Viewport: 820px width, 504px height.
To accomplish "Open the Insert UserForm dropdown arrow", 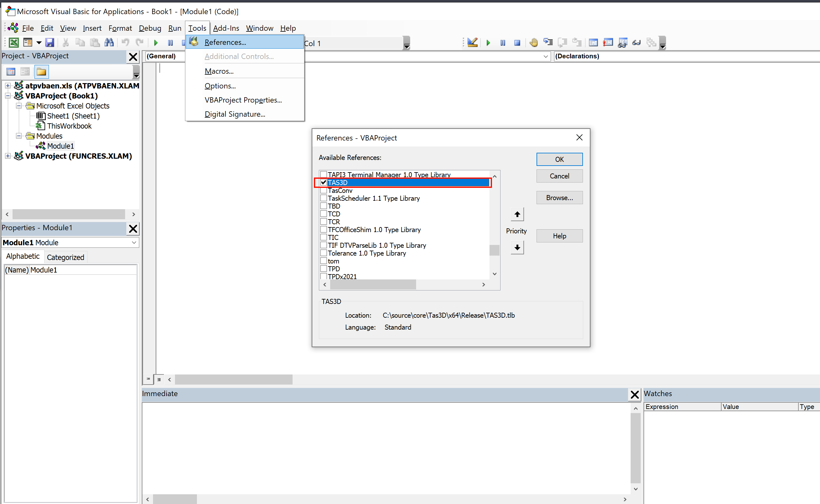I will click(x=39, y=43).
